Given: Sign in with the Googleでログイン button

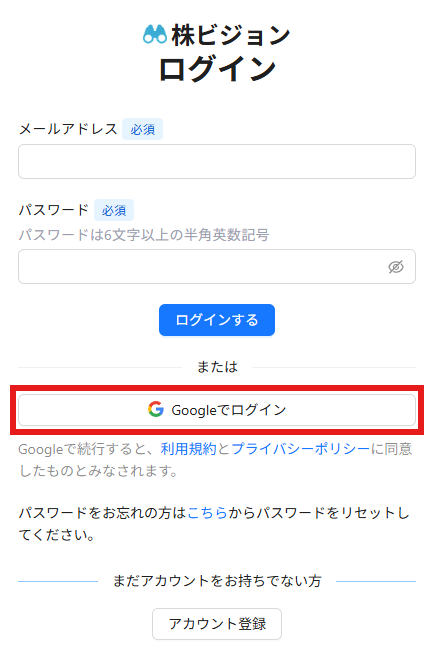Looking at the screenshot, I should point(217,410).
